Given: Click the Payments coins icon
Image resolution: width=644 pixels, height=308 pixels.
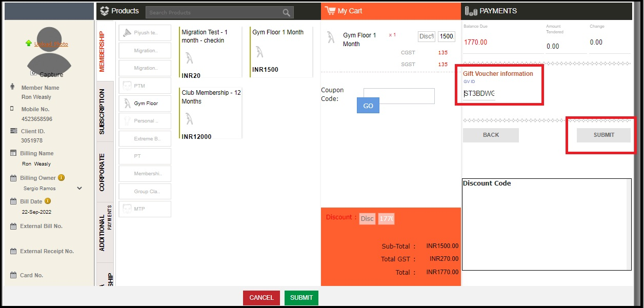Looking at the screenshot, I should [471, 11].
